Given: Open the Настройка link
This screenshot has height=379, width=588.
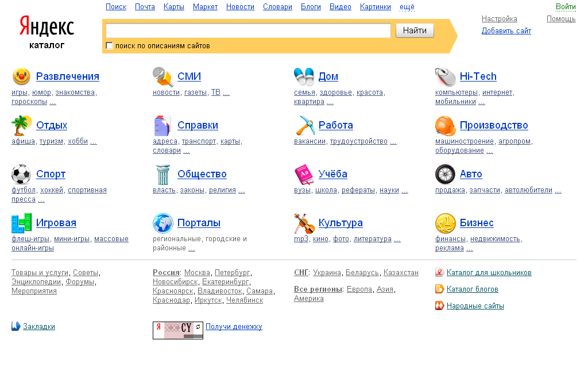Looking at the screenshot, I should tap(499, 19).
